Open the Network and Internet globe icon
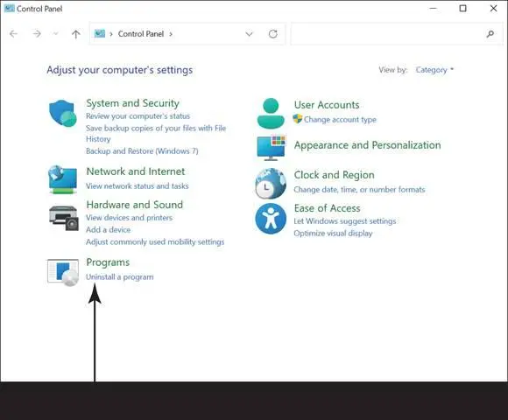This screenshot has height=420, width=508. (63, 179)
